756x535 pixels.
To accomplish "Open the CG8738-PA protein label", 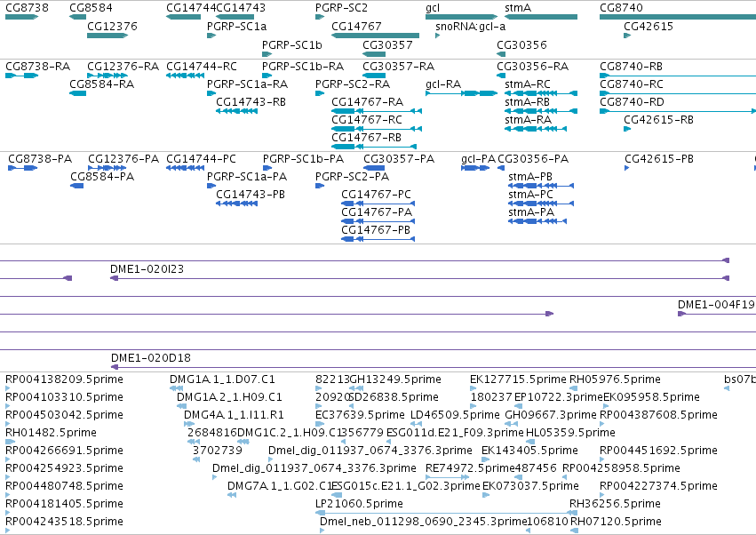I will tap(40, 159).
